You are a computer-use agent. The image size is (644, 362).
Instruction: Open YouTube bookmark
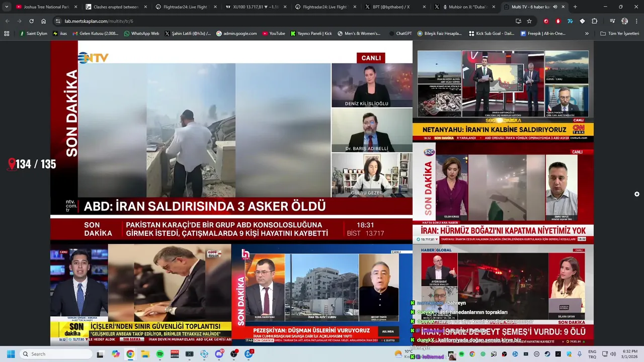(273, 34)
